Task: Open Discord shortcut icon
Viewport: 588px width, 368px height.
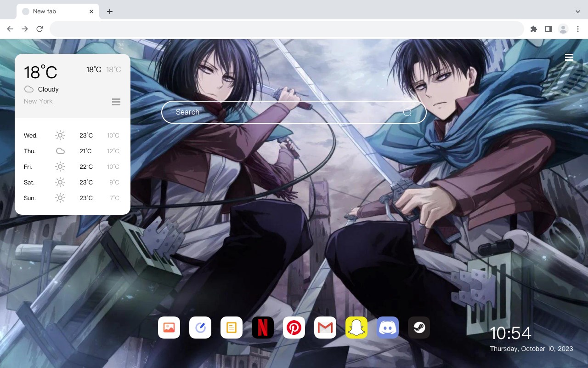Action: click(388, 328)
